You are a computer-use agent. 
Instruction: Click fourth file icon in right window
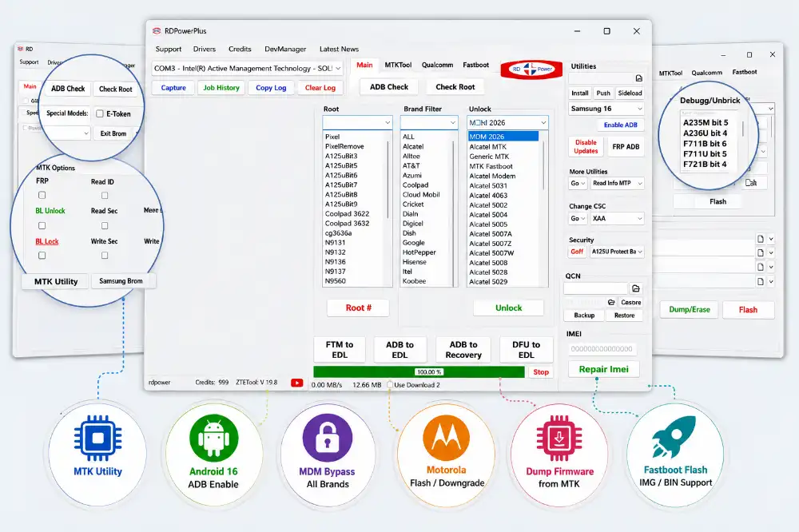761,281
